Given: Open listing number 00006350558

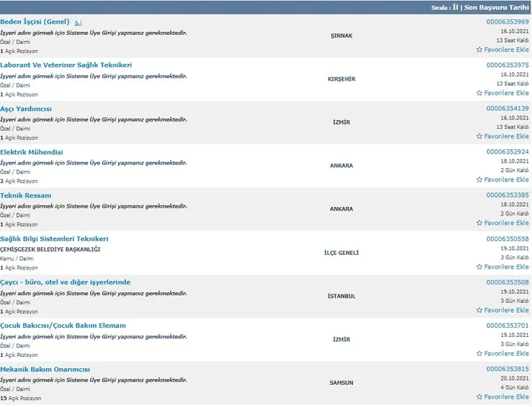Looking at the screenshot, I should pos(507,239).
